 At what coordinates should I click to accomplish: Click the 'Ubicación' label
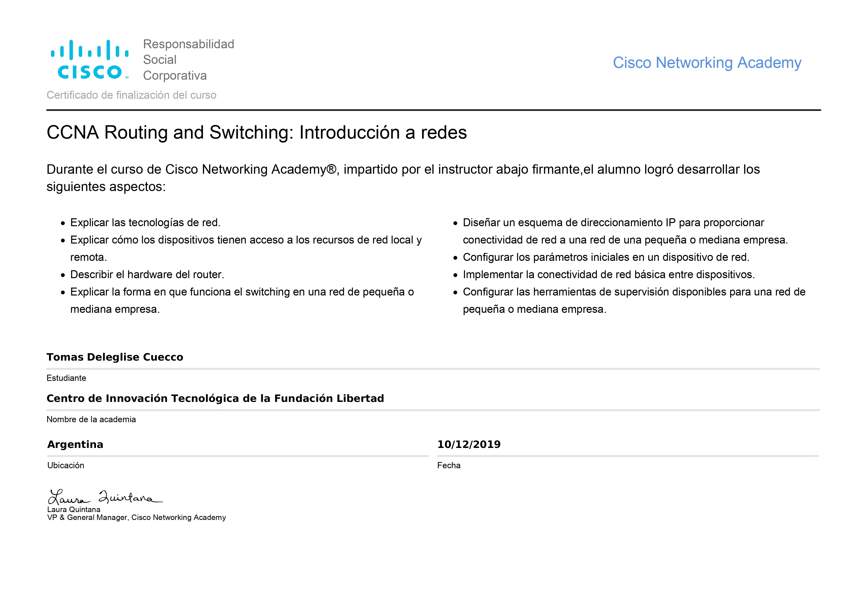pyautogui.click(x=66, y=466)
